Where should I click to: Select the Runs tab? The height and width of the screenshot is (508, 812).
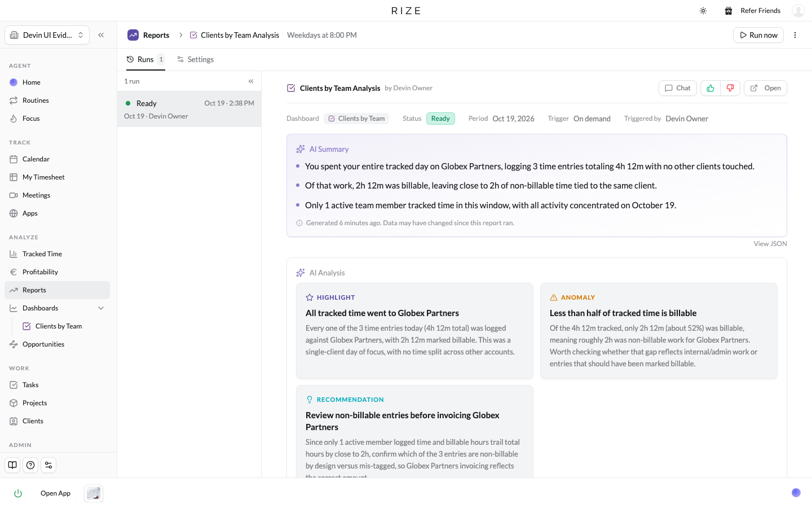tap(145, 59)
